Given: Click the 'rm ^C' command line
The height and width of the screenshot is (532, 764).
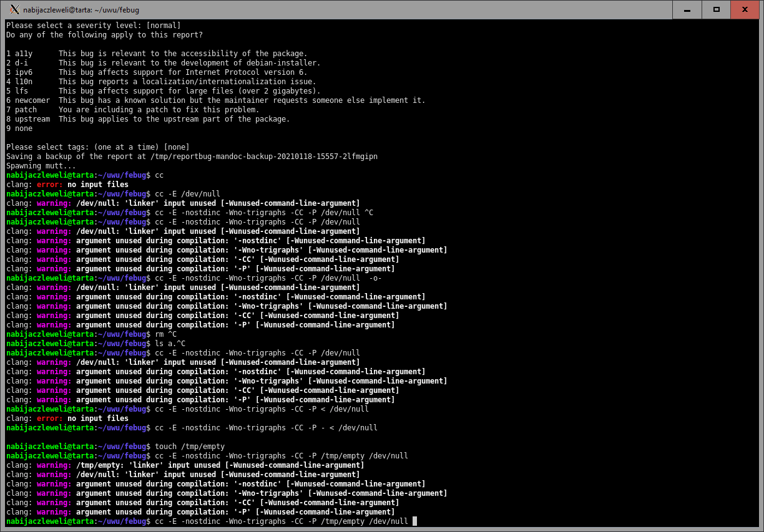Looking at the screenshot, I should coord(165,334).
